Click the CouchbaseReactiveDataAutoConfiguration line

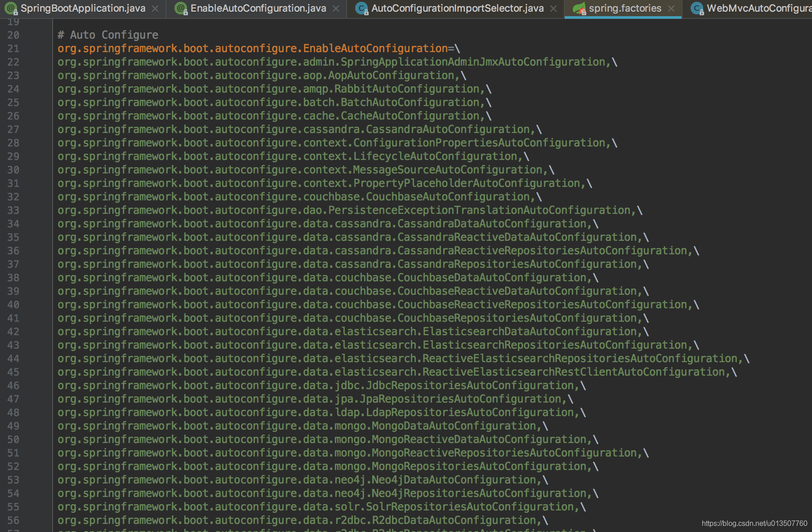(x=353, y=291)
